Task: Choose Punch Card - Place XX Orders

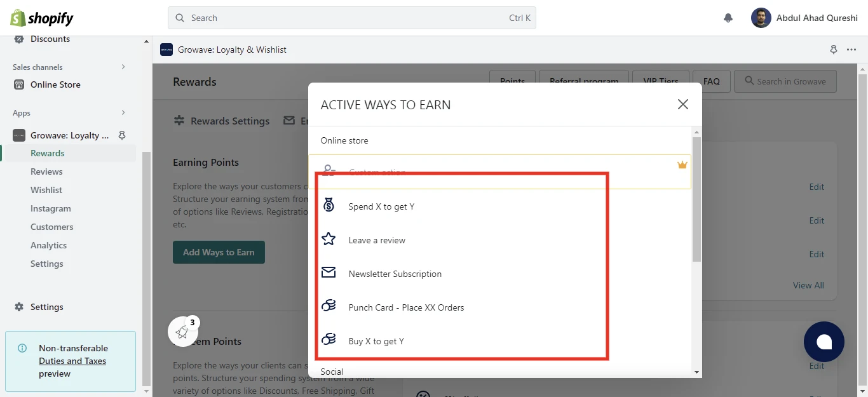Action: pyautogui.click(x=499, y=307)
